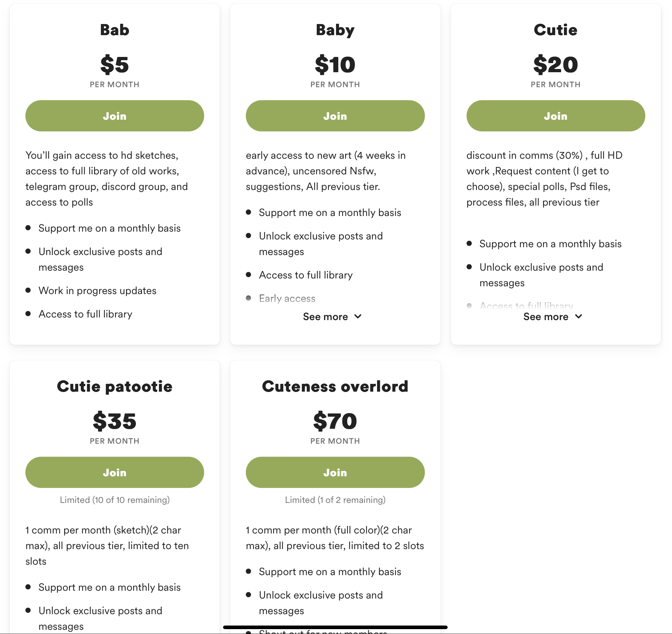
Task: Join the Cuteness overlord $70 tier
Action: tap(335, 472)
